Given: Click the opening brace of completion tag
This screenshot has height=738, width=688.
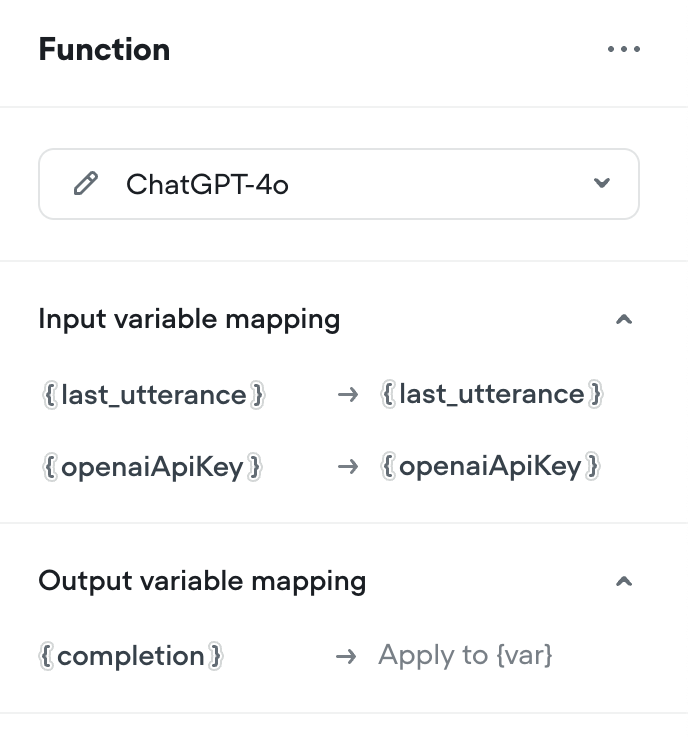Looking at the screenshot, I should tap(47, 656).
